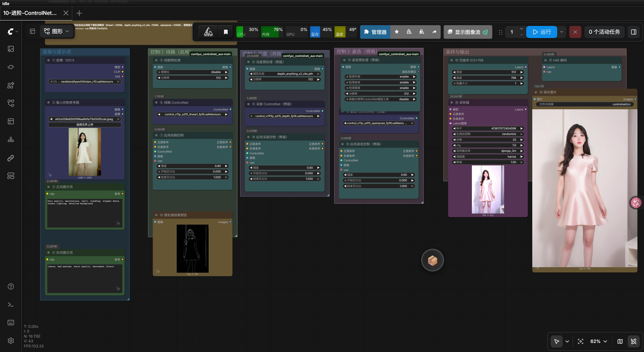The image size is (644, 352).
Task: Open the ComfyUI logo menu in sidebar
Action: pos(13,31)
